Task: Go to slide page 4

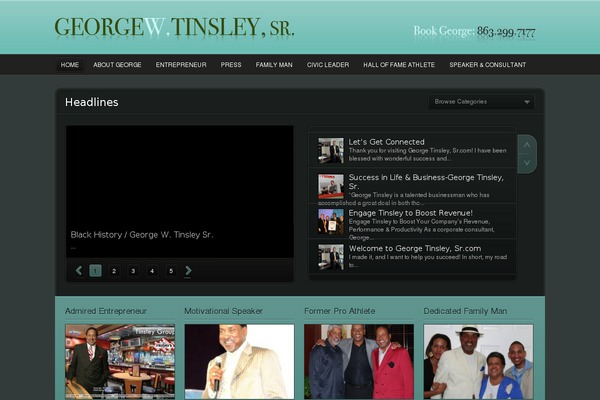Action: point(152,271)
